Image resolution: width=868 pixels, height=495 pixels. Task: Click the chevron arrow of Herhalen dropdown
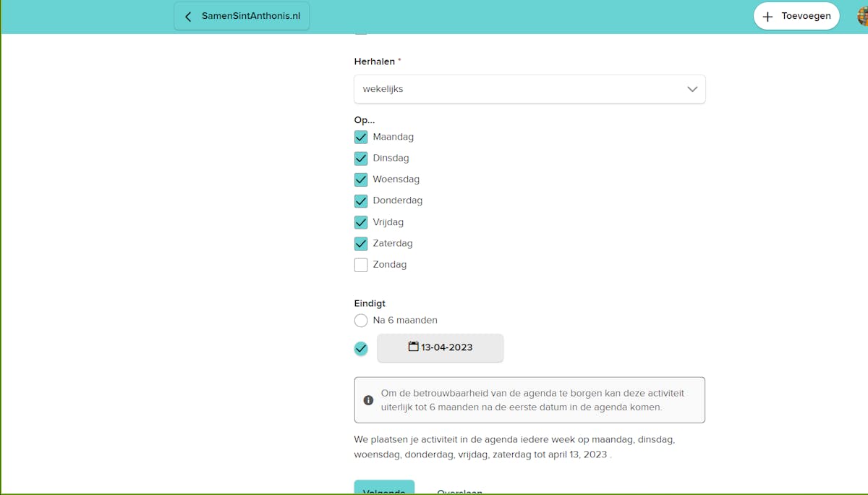tap(692, 89)
